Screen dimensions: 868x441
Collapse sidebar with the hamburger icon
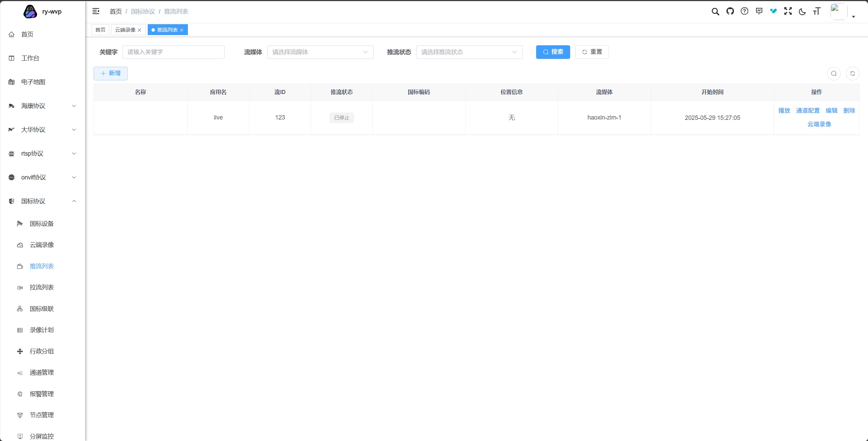coord(96,12)
